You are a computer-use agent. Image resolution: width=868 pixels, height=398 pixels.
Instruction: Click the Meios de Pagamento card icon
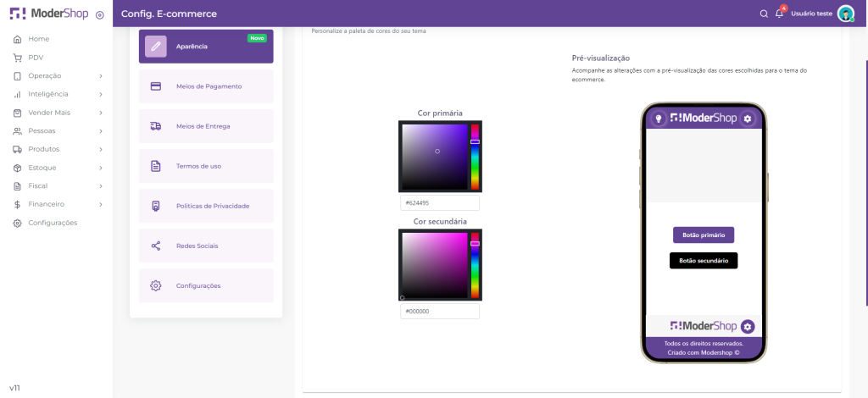156,86
